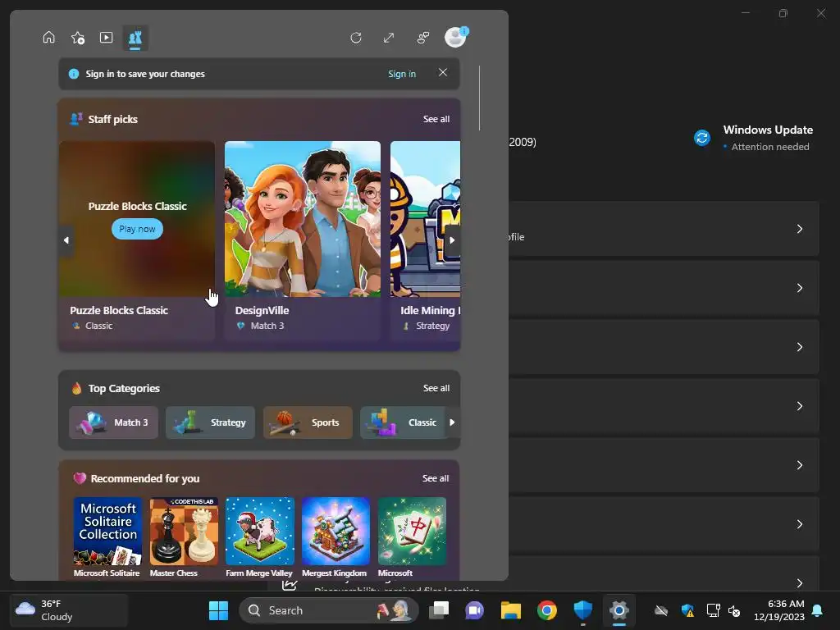Launch Google Chrome from taskbar
The height and width of the screenshot is (630, 840).
pos(547,610)
